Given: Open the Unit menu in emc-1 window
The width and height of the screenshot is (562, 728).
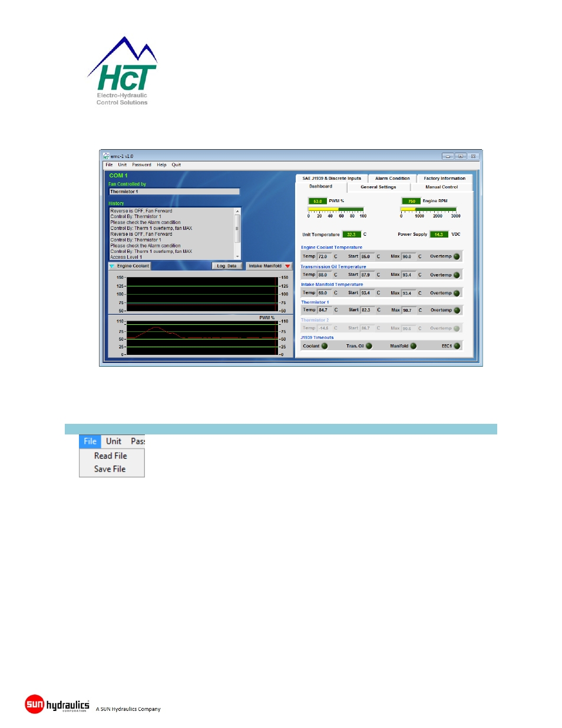Looking at the screenshot, I should tap(122, 165).
